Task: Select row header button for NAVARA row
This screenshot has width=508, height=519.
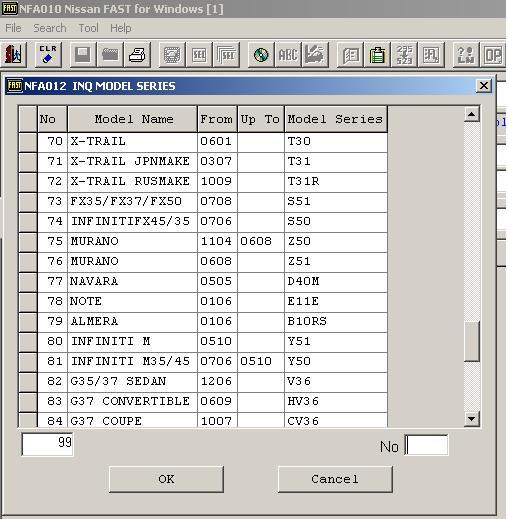Action: pos(28,282)
